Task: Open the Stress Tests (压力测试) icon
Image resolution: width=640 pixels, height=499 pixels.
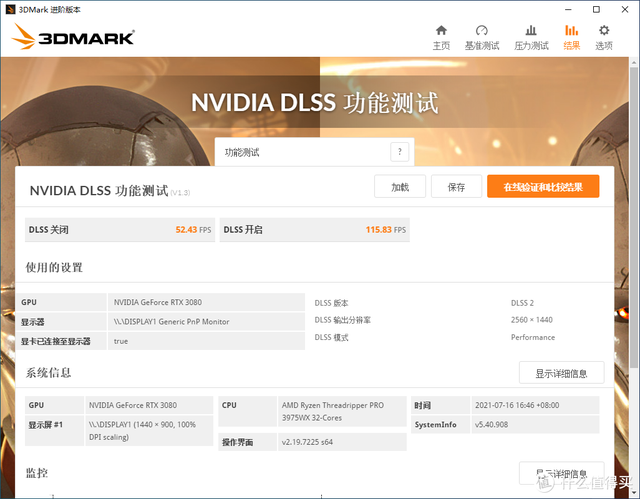Action: (x=531, y=38)
